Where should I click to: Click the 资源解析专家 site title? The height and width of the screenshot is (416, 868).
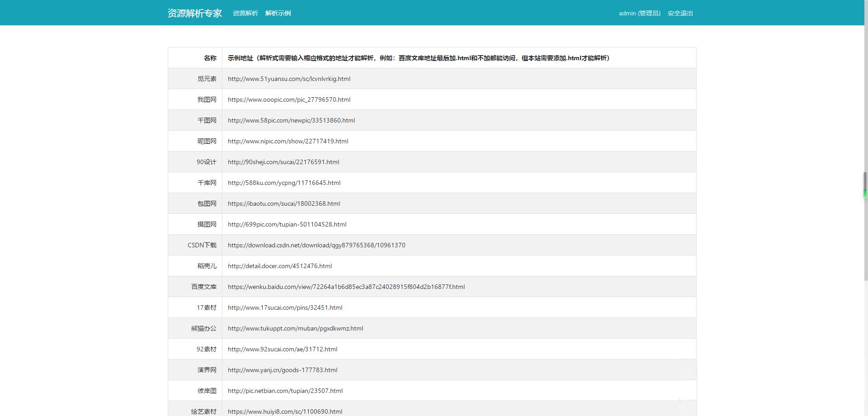[195, 13]
